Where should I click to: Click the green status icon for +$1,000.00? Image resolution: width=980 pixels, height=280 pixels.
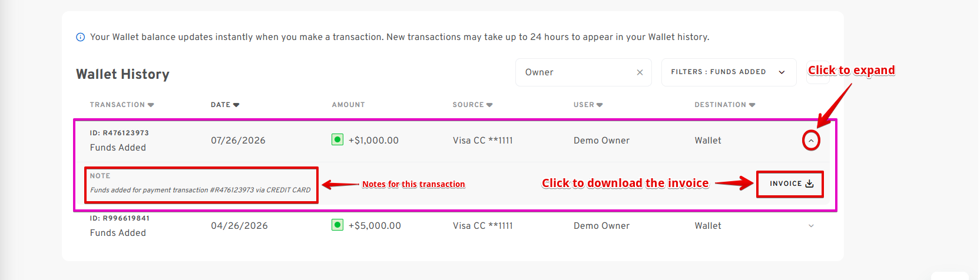(x=337, y=140)
